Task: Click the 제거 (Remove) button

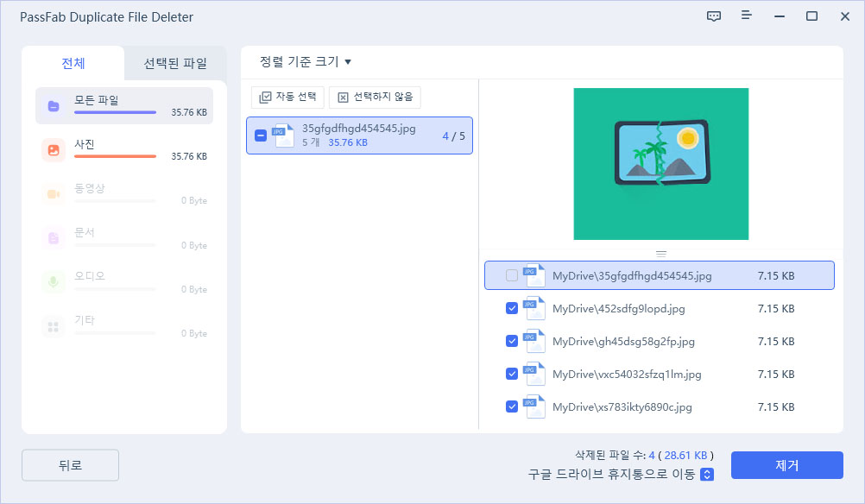Action: click(x=786, y=465)
